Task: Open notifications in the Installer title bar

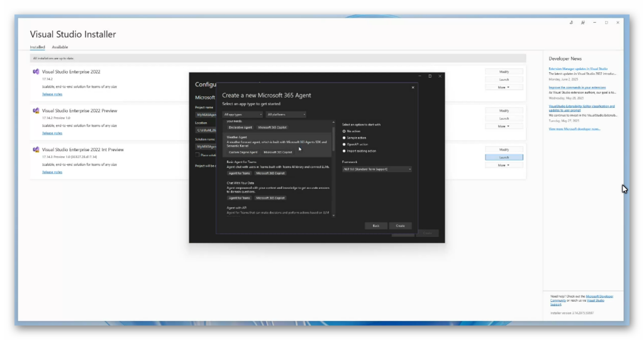Action: 571,23
